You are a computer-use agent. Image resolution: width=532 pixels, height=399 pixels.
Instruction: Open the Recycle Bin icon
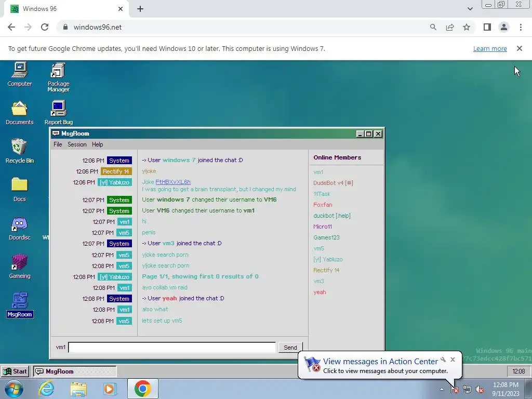[19, 151]
